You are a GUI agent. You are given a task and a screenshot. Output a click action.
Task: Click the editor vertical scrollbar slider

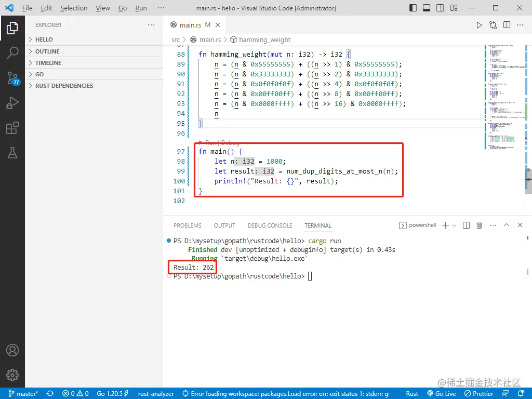528,180
